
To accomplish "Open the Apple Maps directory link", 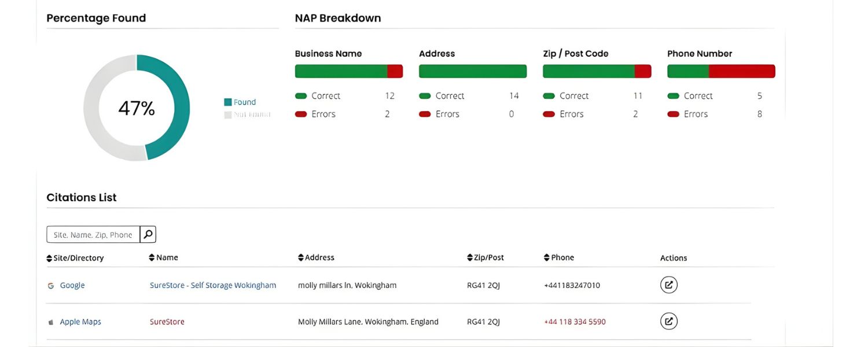I will click(x=80, y=322).
